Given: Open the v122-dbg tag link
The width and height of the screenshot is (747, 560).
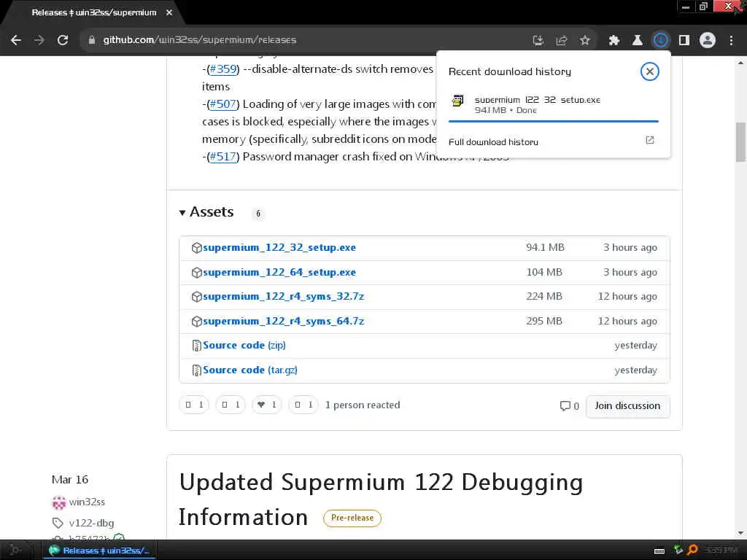Looking at the screenshot, I should [91, 524].
